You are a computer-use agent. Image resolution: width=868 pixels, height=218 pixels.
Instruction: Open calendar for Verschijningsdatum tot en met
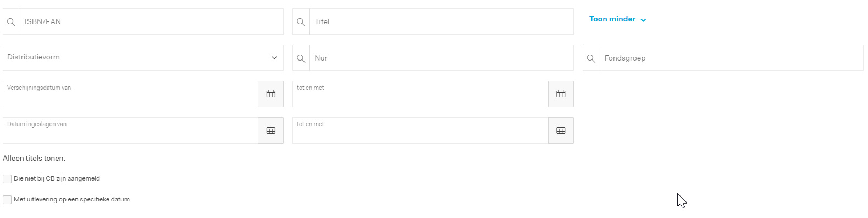tap(561, 94)
